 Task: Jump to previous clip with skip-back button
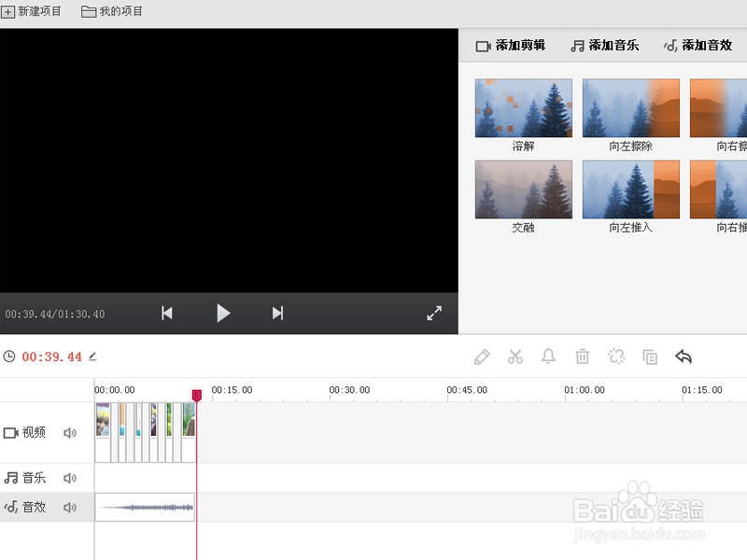[x=167, y=314]
